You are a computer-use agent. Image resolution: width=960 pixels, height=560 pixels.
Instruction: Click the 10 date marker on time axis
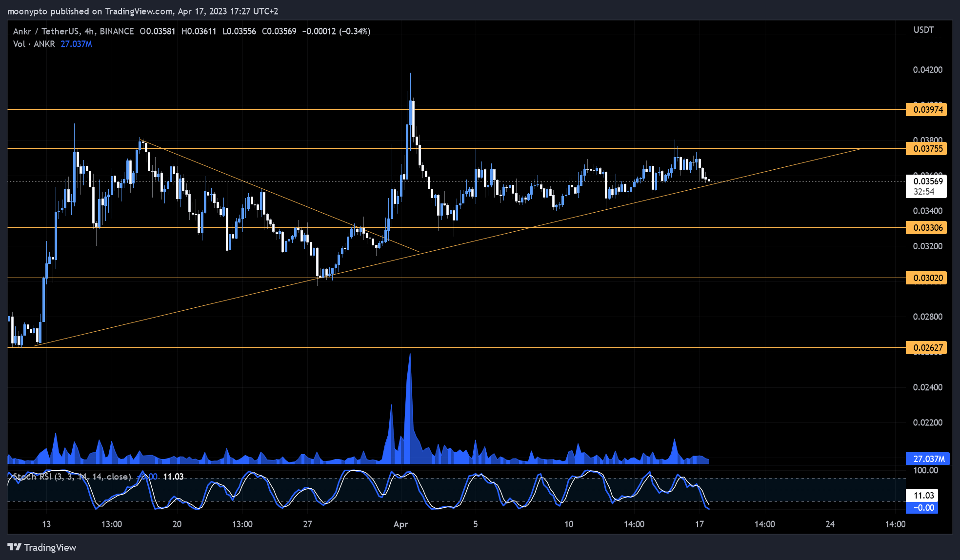569,524
